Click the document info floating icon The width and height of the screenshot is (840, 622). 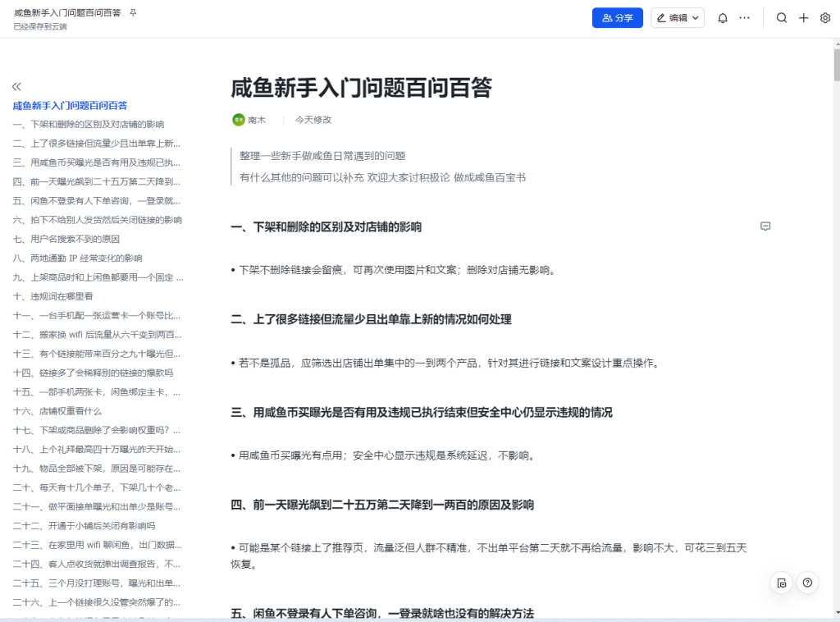click(x=782, y=583)
